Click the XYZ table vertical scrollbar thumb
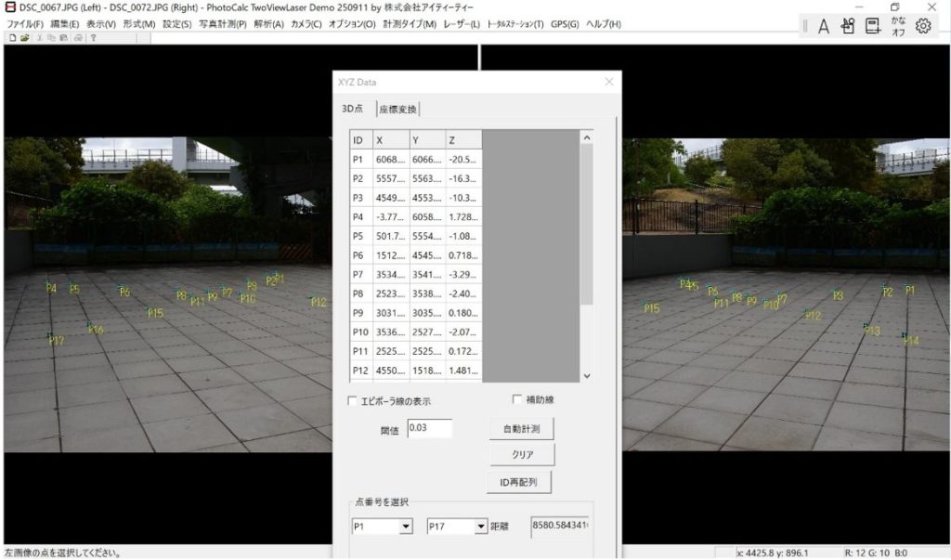Image resolution: width=951 pixels, height=560 pixels. pos(587,225)
